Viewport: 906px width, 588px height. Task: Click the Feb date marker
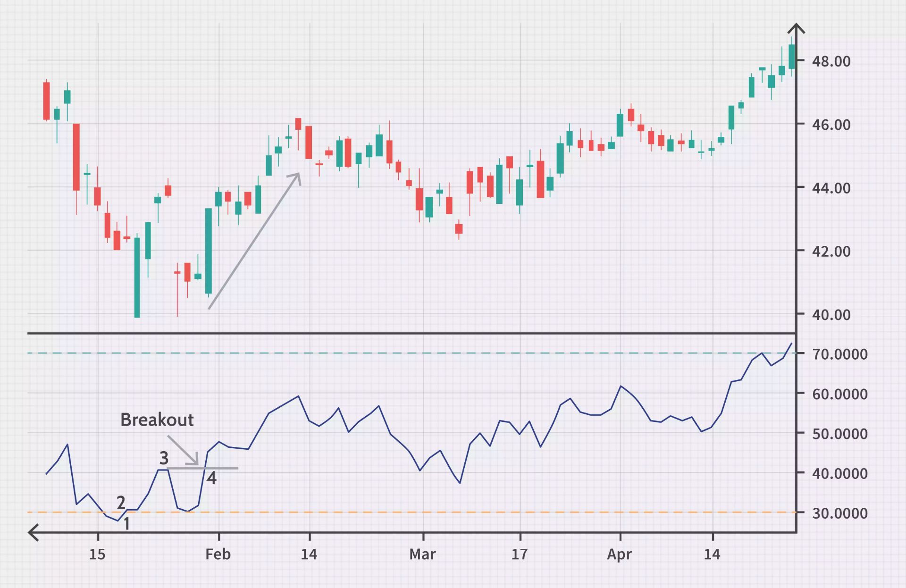(218, 554)
